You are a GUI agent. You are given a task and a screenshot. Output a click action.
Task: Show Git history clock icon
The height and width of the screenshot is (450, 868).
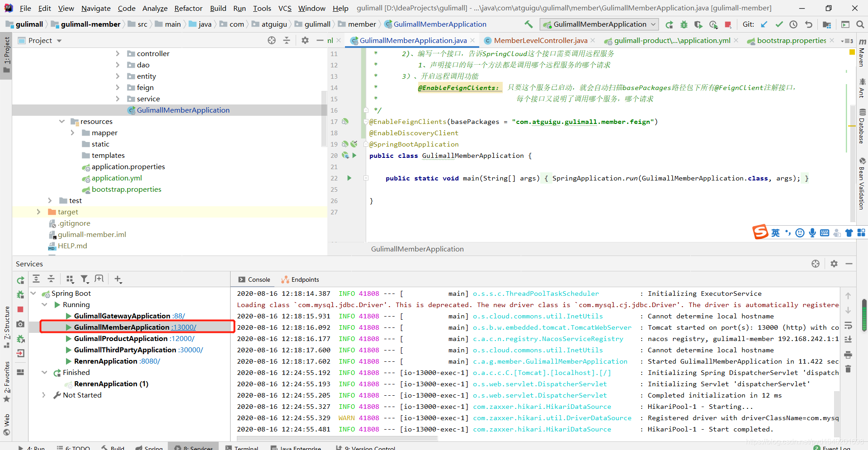(793, 24)
